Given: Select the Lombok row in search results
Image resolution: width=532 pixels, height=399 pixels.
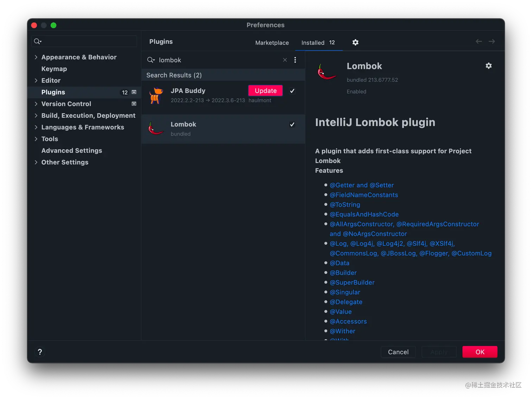Looking at the screenshot, I should pyautogui.click(x=223, y=129).
